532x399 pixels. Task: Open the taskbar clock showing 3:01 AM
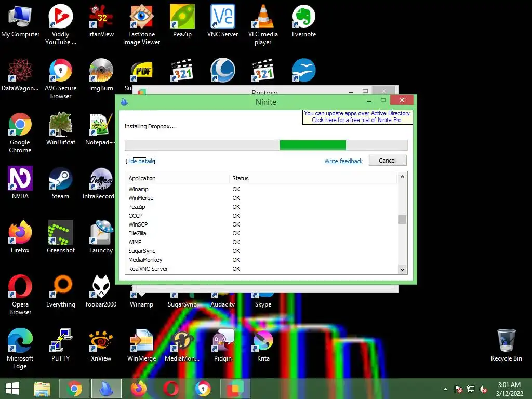[x=509, y=389]
